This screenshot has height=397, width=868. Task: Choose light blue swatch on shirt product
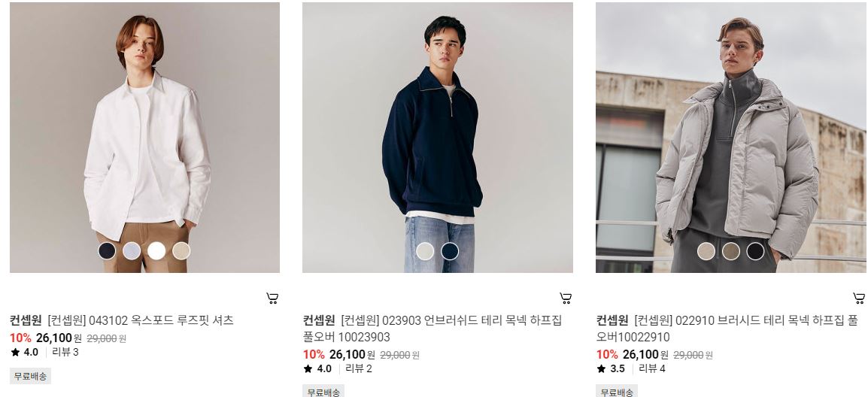(x=132, y=251)
